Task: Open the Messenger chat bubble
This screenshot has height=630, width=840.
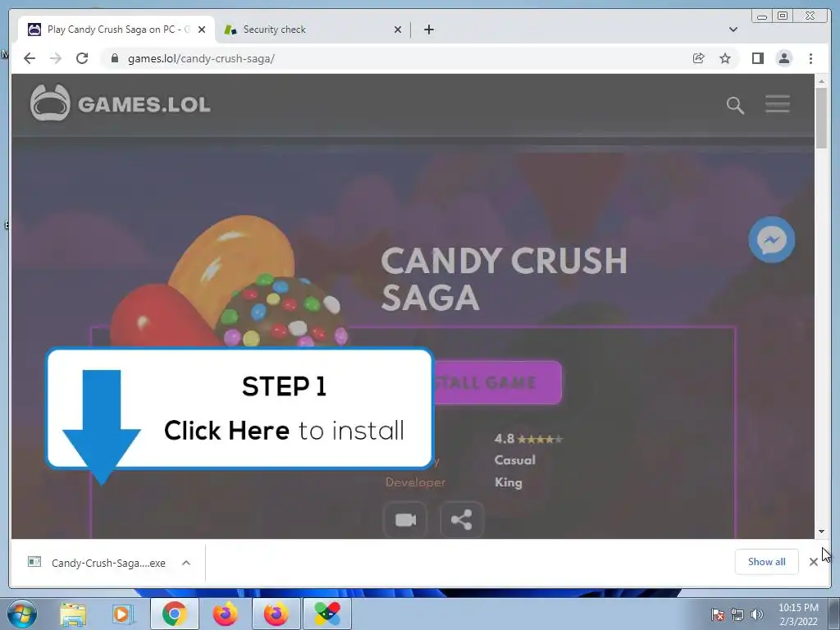Action: pos(771,240)
